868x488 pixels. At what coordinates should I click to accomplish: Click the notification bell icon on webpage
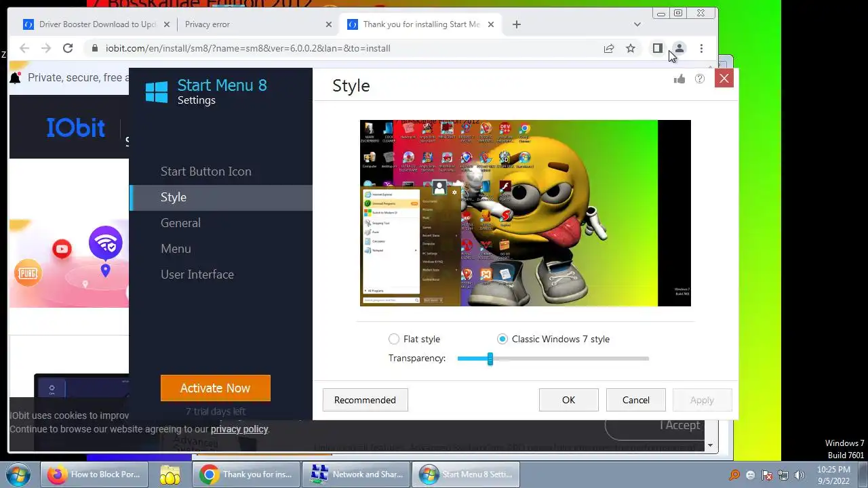(16, 78)
